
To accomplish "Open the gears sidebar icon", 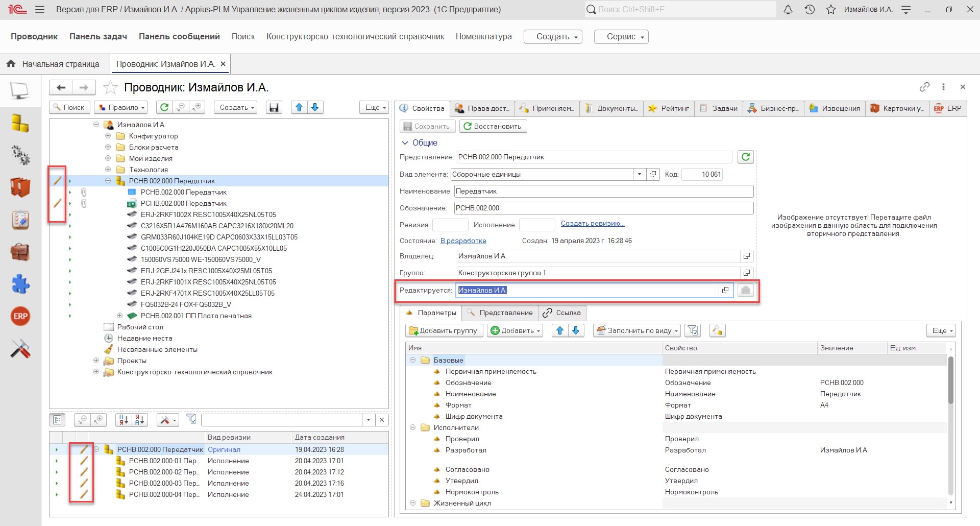I will coord(20,155).
